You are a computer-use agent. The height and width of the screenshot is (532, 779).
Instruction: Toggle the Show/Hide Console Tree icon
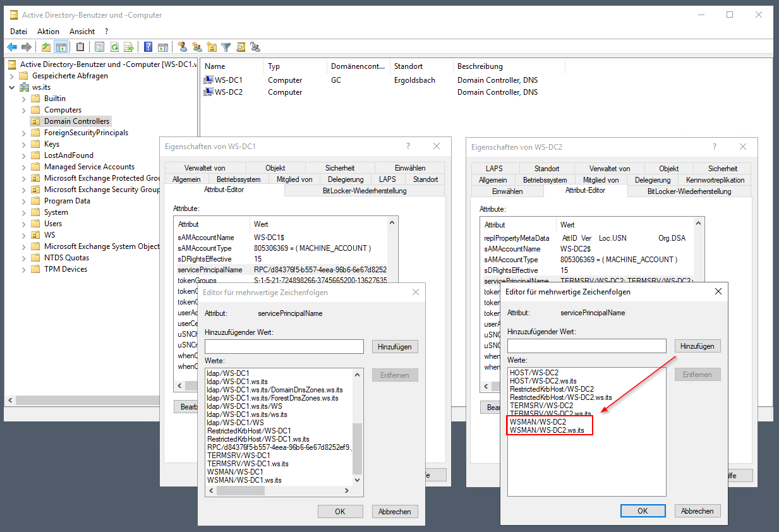point(61,47)
